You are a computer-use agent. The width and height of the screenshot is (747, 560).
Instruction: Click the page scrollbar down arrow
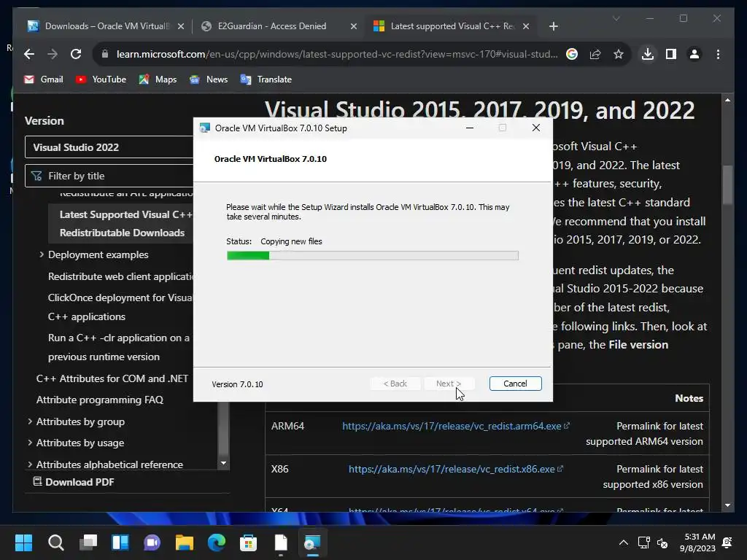(727, 505)
